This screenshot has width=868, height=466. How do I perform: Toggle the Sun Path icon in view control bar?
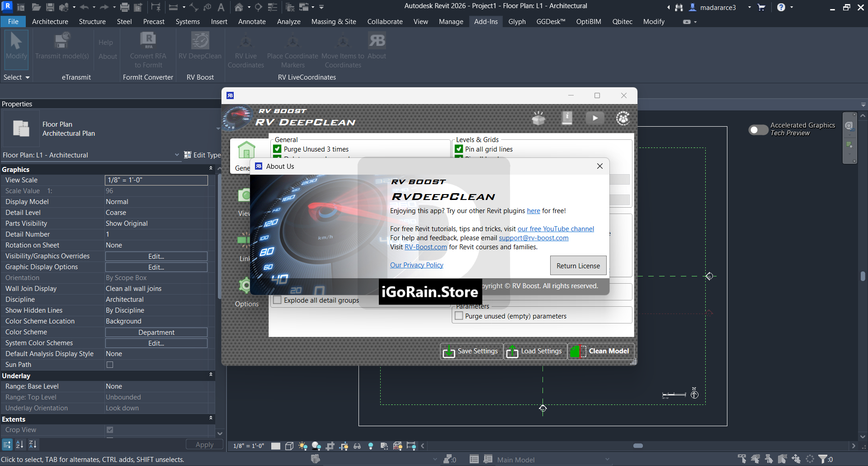coord(303,446)
